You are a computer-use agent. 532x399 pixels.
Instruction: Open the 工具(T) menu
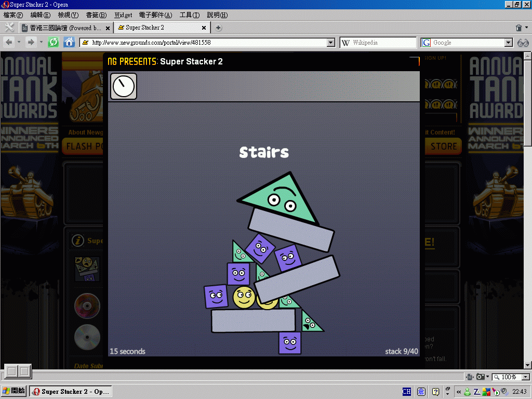click(190, 15)
